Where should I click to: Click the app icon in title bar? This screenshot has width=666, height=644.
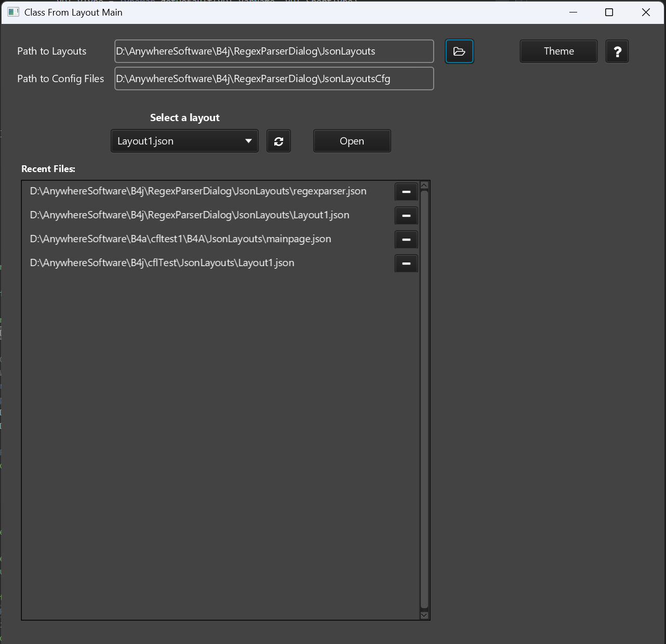tap(14, 12)
